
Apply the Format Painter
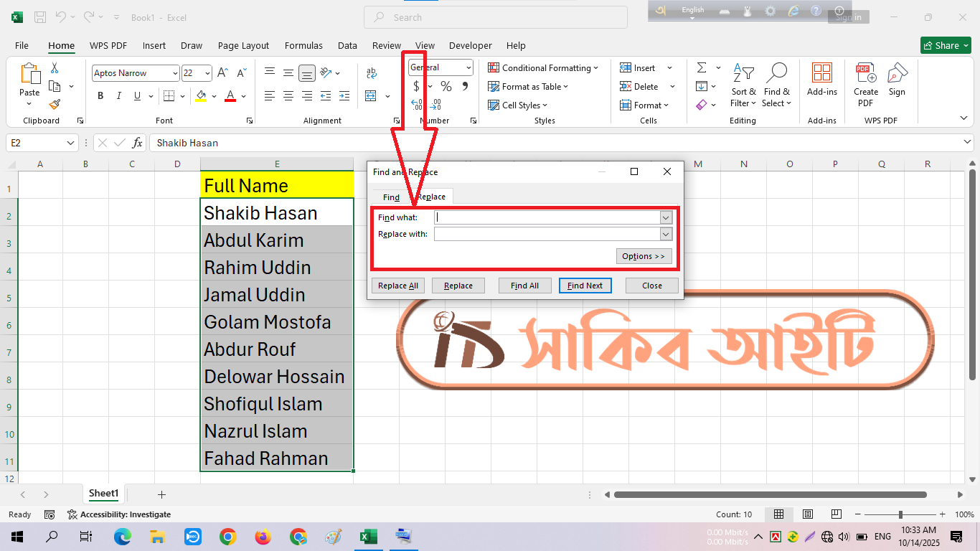[55, 104]
